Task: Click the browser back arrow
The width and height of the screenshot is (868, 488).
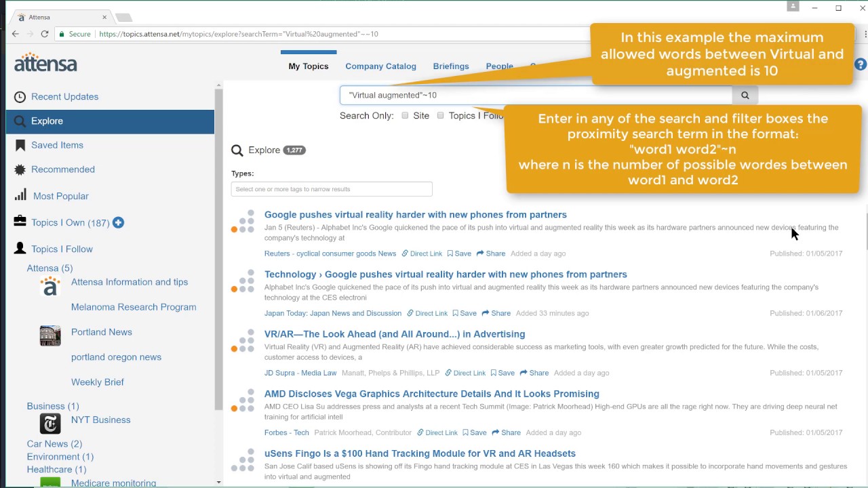Action: click(16, 34)
